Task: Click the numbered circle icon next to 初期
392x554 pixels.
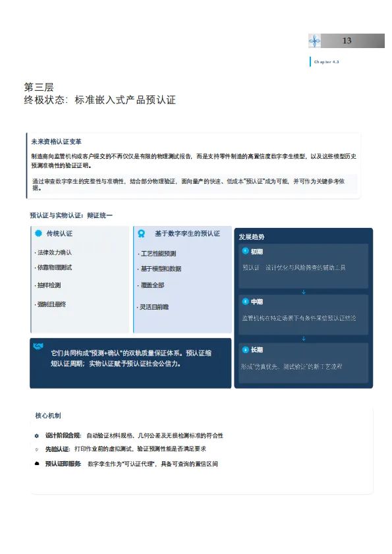Action: tap(245, 251)
